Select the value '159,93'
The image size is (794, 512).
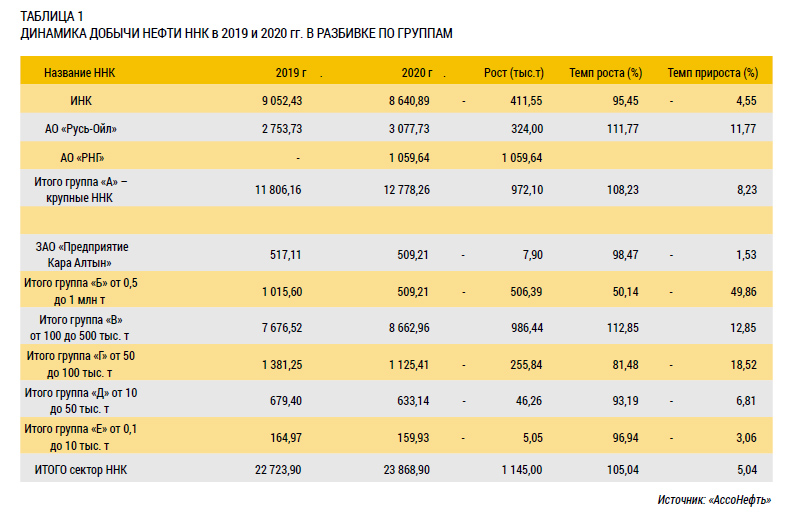point(413,438)
